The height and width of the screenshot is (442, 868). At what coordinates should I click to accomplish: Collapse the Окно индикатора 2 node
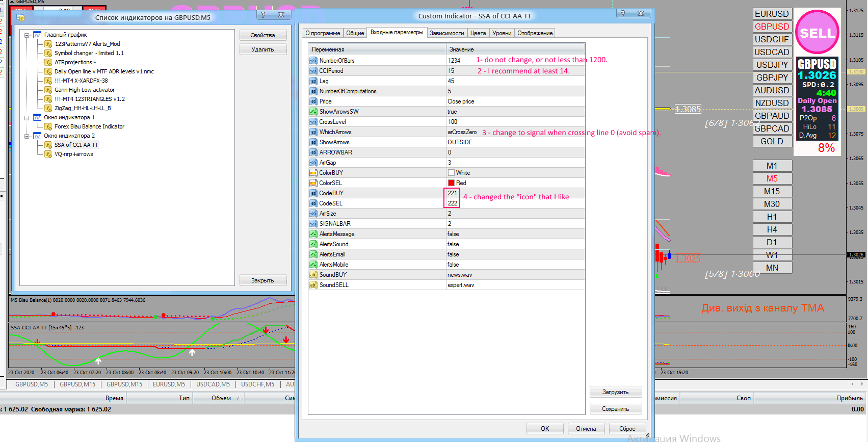click(x=27, y=136)
